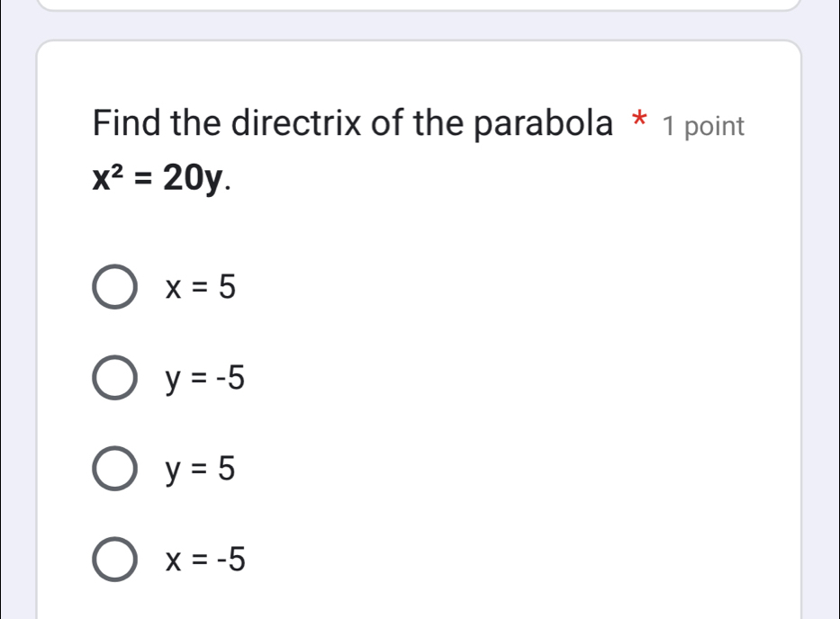Click the word "directrix" in the question
840x619 pixels.
pos(293,123)
